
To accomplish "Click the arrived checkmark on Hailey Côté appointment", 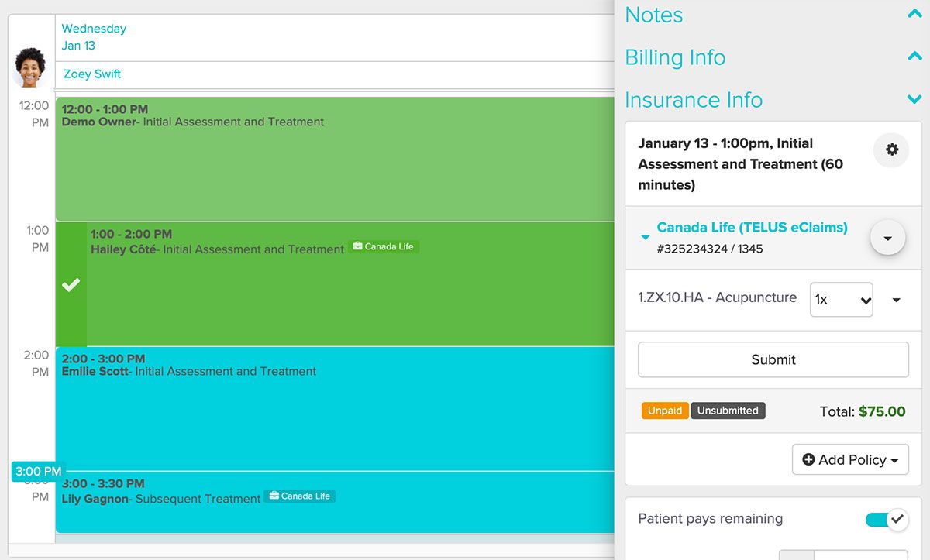I will pos(71,285).
